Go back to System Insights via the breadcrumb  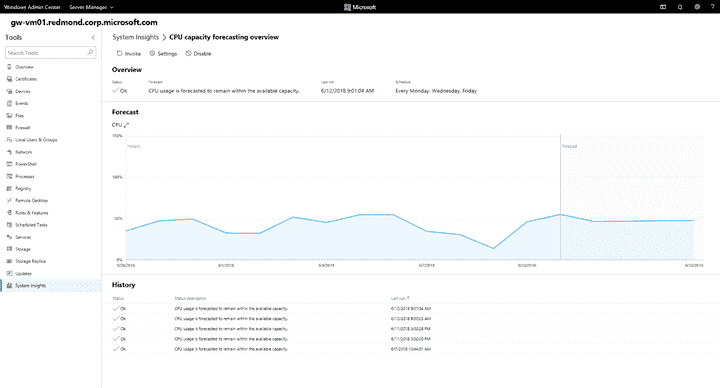coord(135,37)
